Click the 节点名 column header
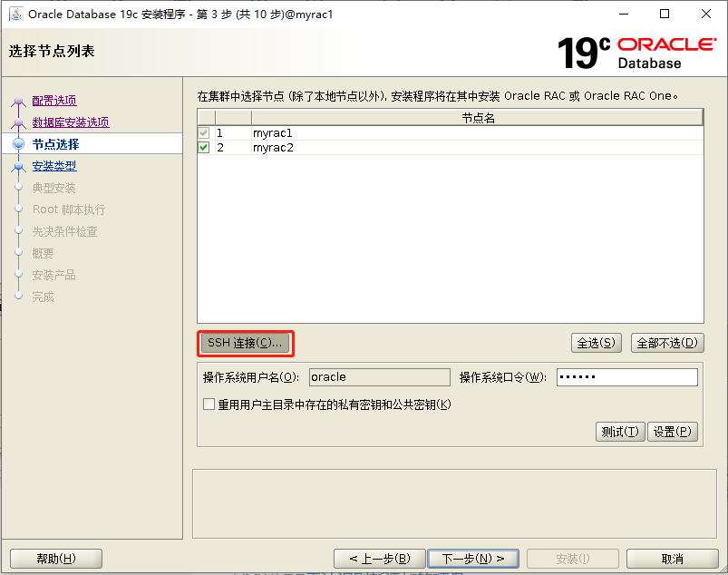 pyautogui.click(x=477, y=118)
